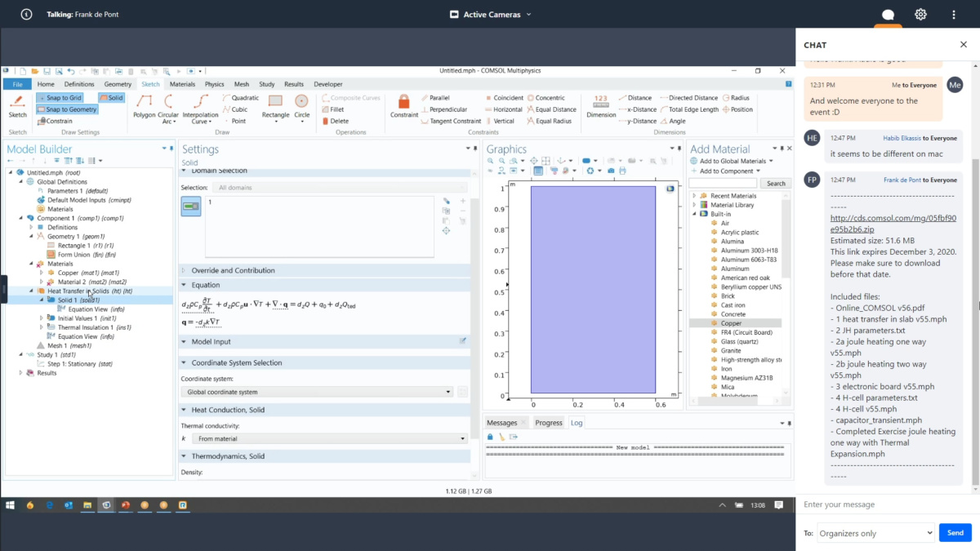Image resolution: width=980 pixels, height=551 pixels.
Task: Click Search in Add Material
Action: pyautogui.click(x=776, y=184)
